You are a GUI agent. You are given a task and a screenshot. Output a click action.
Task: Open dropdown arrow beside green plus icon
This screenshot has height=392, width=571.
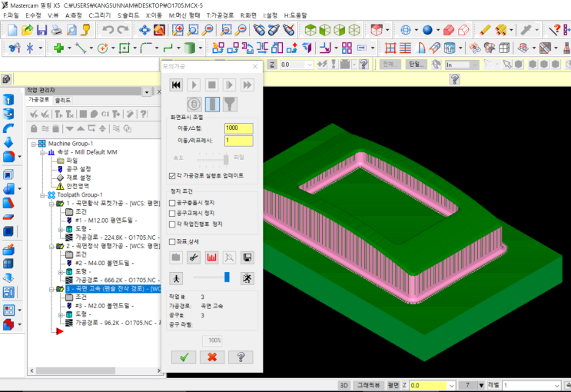pyautogui.click(x=69, y=48)
